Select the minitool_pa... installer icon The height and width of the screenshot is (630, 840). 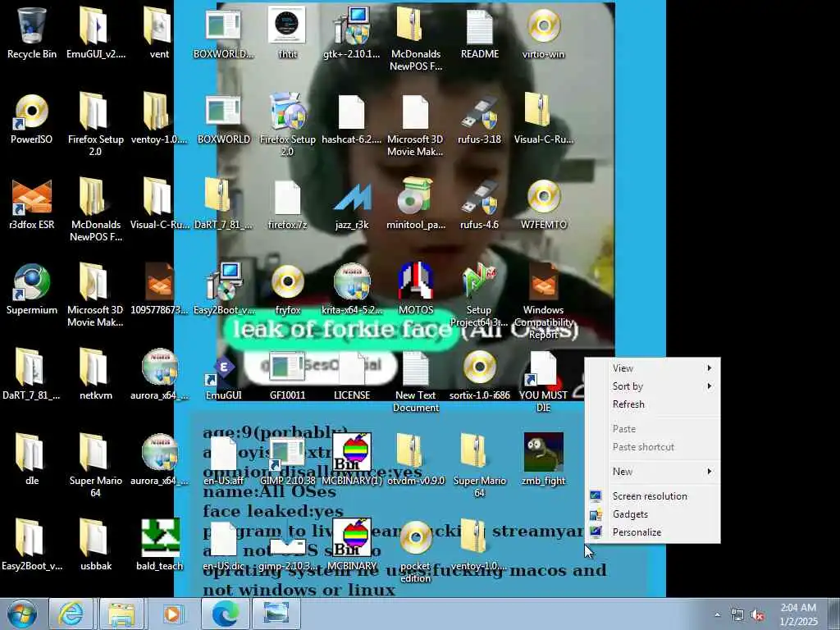click(416, 203)
